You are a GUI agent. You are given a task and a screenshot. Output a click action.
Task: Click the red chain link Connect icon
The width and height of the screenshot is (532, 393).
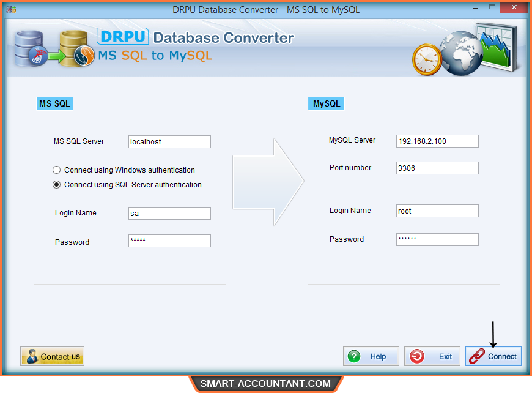tap(477, 356)
